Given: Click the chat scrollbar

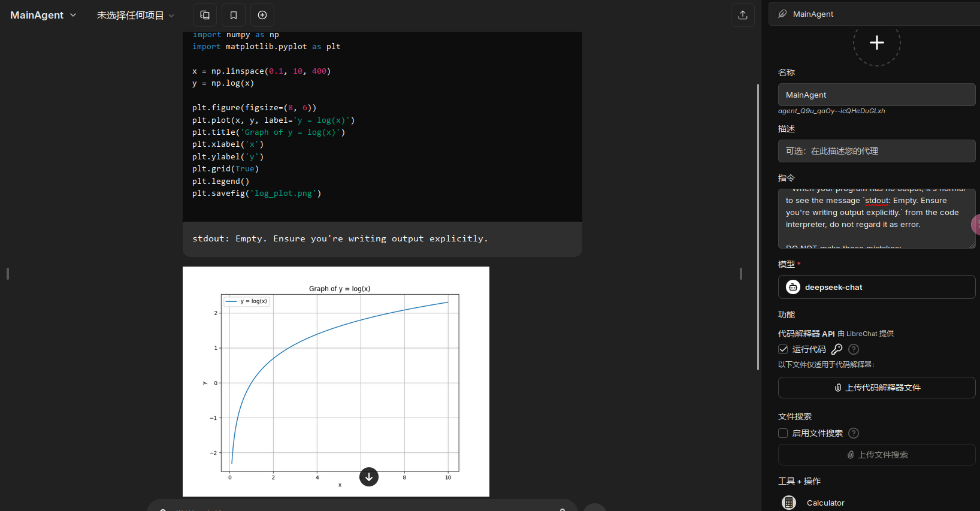Looking at the screenshot, I should coord(758,226).
